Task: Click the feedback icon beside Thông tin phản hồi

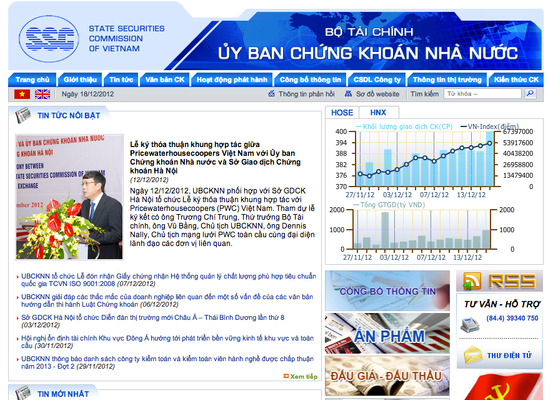Action: (271, 94)
